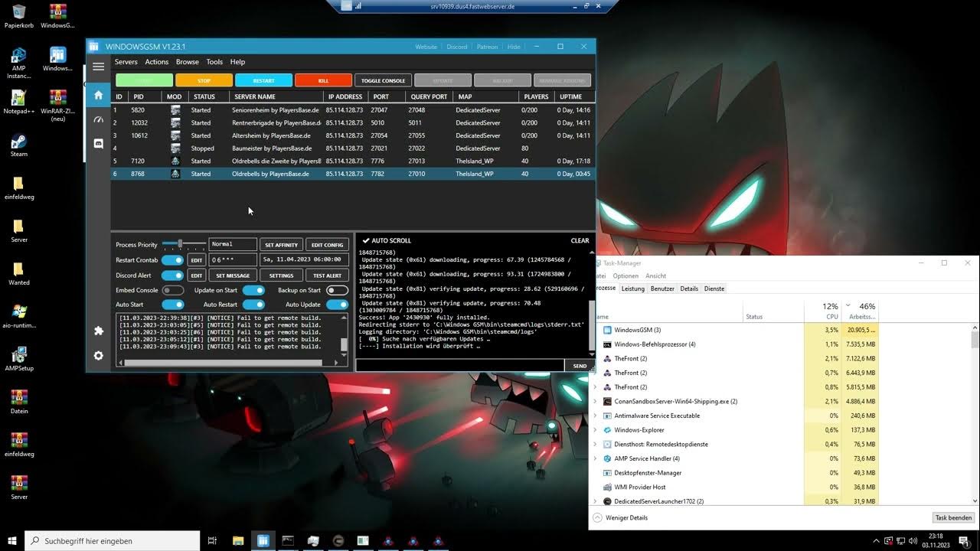The height and width of the screenshot is (551, 980).
Task: Enable the Embed Console switch
Action: pyautogui.click(x=172, y=290)
